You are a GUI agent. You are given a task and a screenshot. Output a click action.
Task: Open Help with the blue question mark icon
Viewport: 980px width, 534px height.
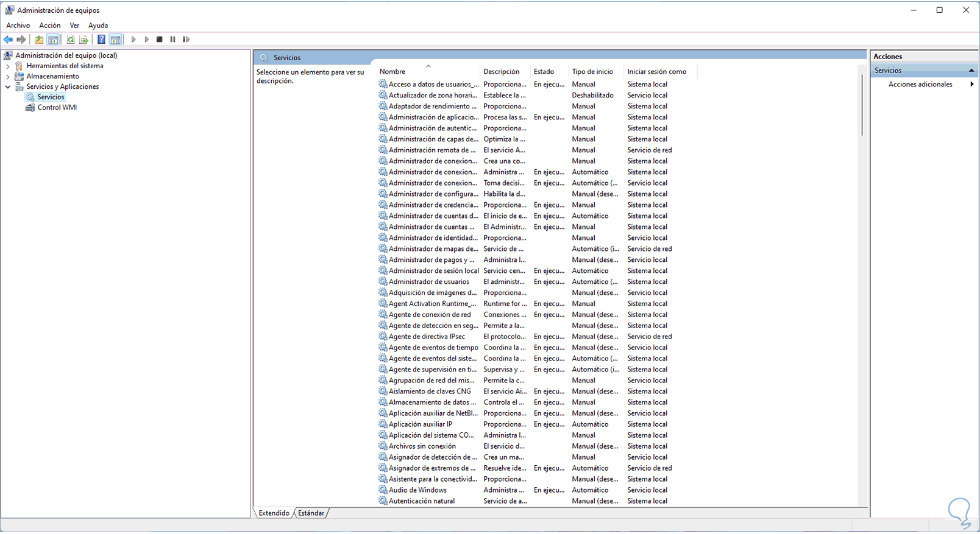[x=101, y=40]
